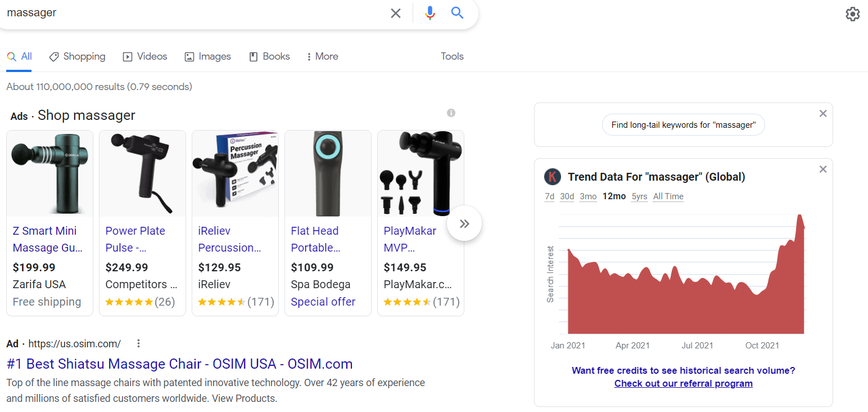Dismiss the Trend Data panel
Screen dimensions: 868x412
[823, 169]
